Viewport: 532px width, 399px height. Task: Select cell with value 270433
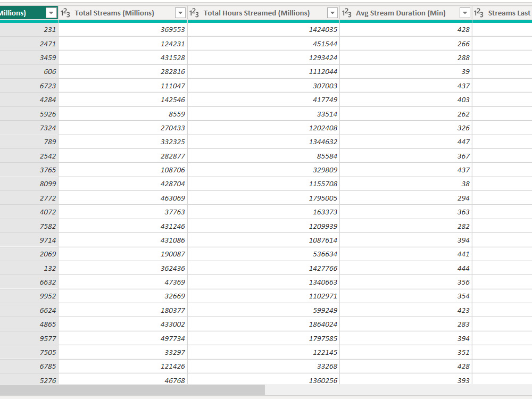123,128
